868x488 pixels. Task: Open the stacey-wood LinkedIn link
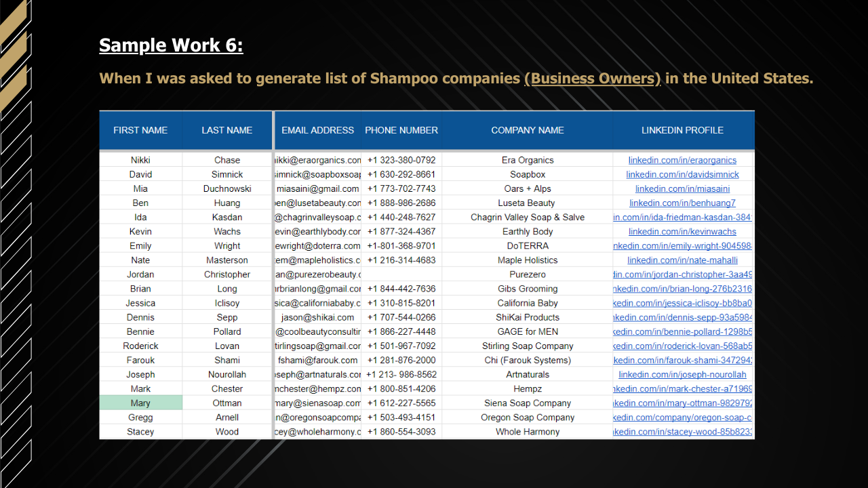pos(683,432)
